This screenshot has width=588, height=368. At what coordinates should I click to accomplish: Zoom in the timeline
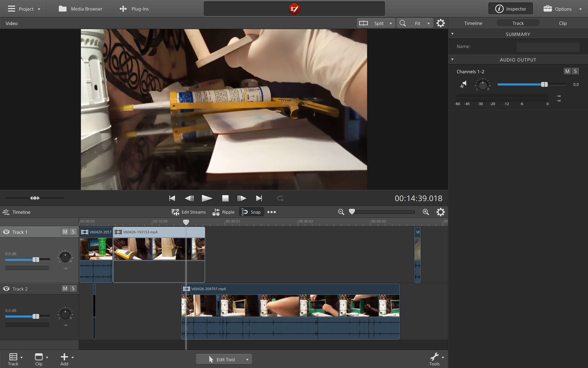[x=426, y=212]
